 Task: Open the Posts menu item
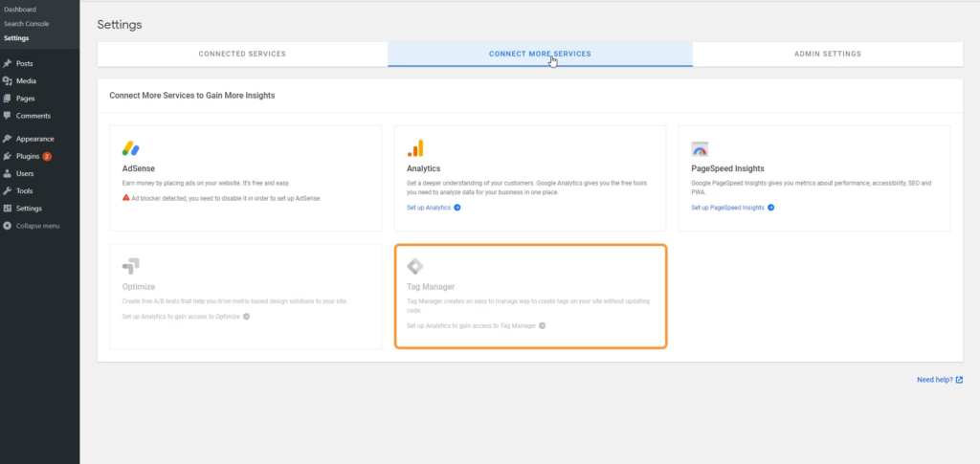pos(25,63)
